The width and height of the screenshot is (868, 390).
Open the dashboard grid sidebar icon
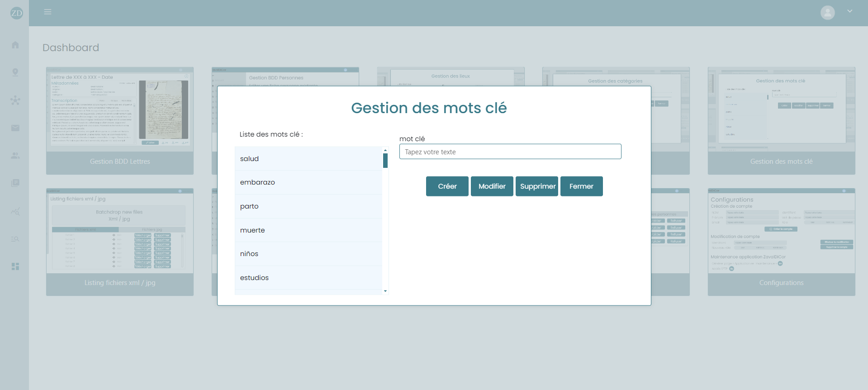click(15, 266)
